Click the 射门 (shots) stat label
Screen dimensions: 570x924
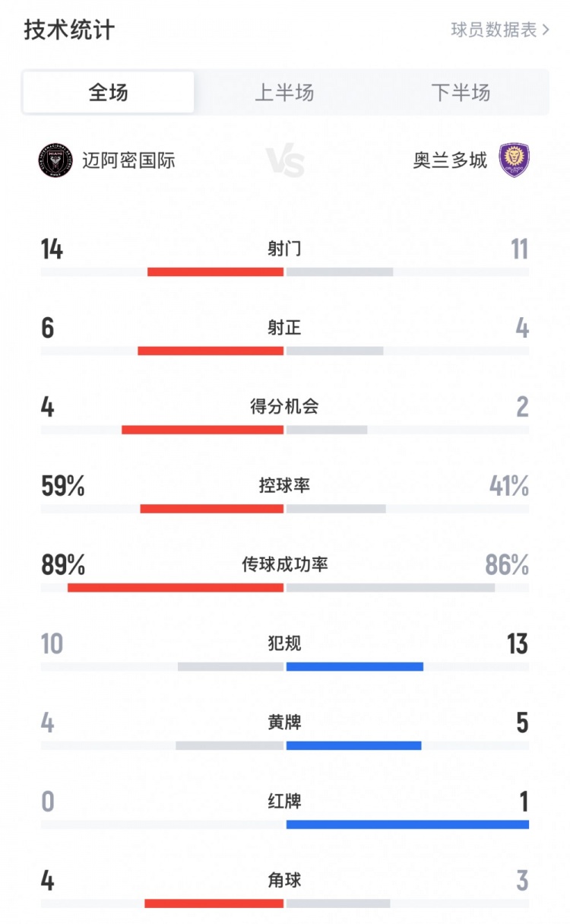tap(285, 246)
